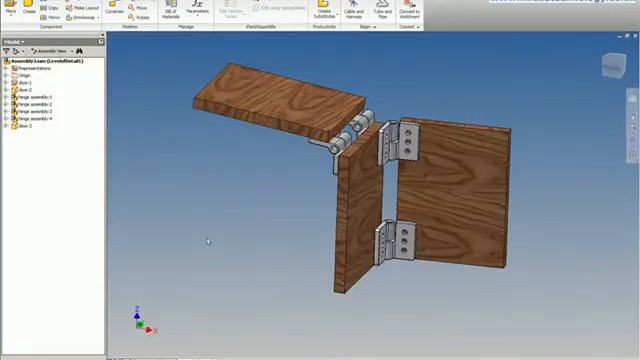Click the top horizontal door panel
Screen dimensions: 640x360
click(279, 102)
